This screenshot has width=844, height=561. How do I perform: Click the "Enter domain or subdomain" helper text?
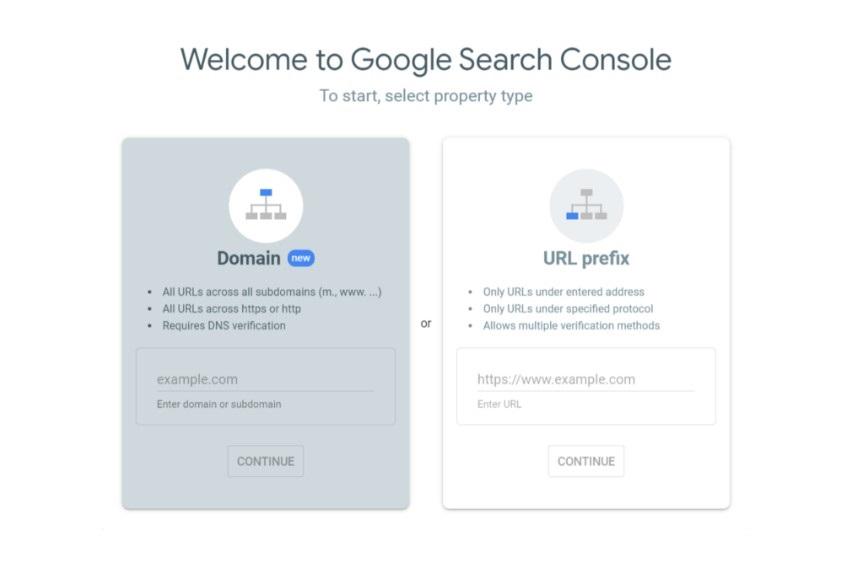[x=219, y=404]
